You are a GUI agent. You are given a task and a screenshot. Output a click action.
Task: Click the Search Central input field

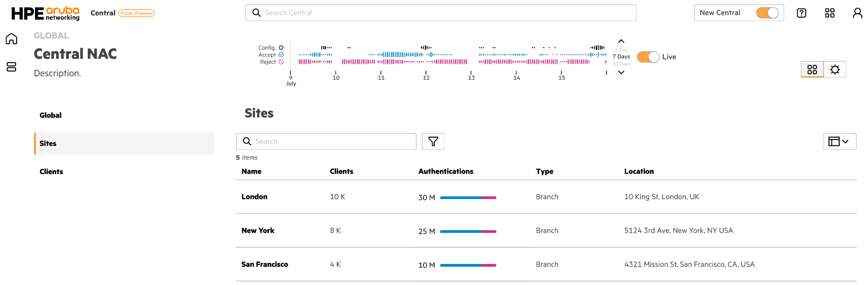coord(440,13)
